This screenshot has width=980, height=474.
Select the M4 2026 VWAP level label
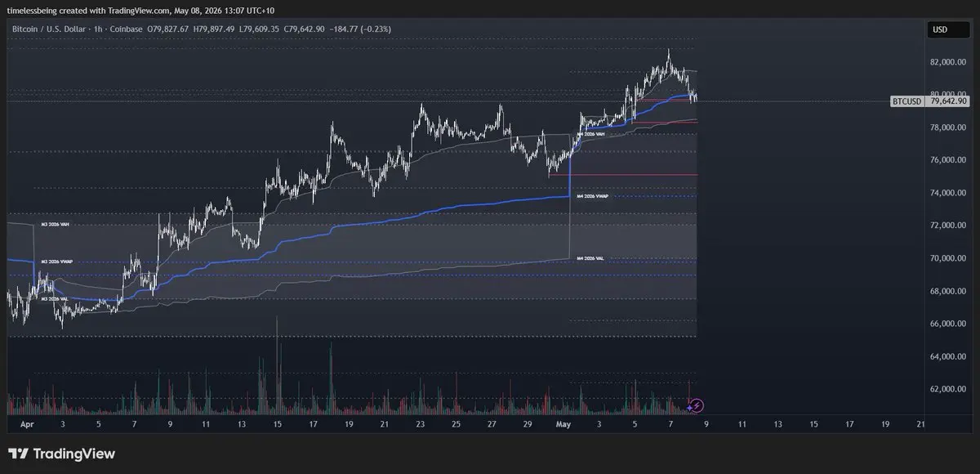pos(593,196)
